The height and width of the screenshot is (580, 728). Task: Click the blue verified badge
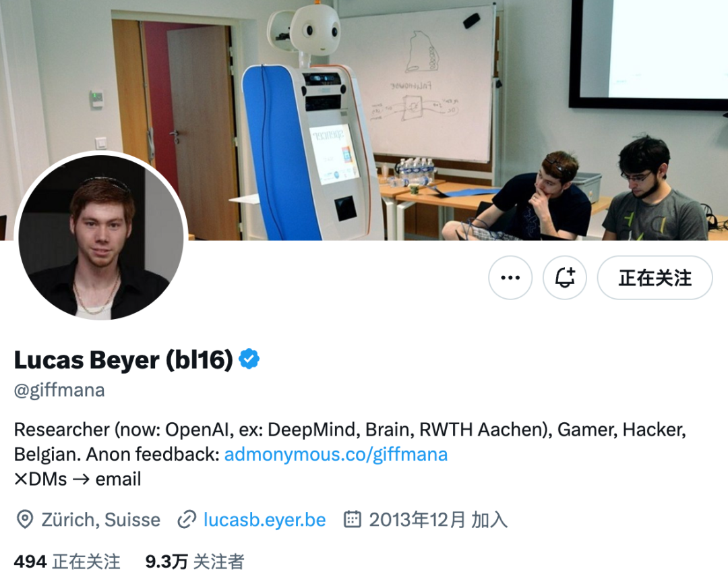tap(249, 359)
